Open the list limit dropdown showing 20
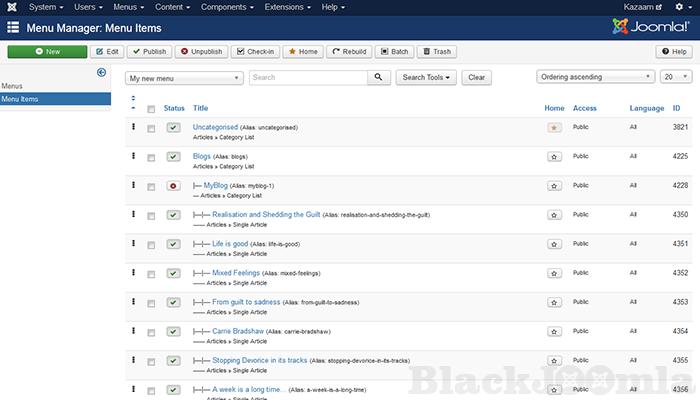The width and height of the screenshot is (700, 400). [x=673, y=77]
